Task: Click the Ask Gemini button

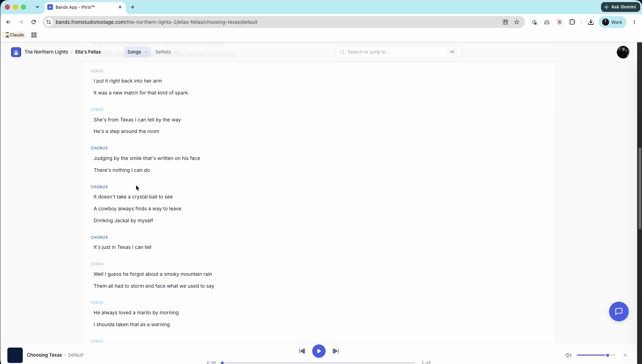Action: pos(620,7)
